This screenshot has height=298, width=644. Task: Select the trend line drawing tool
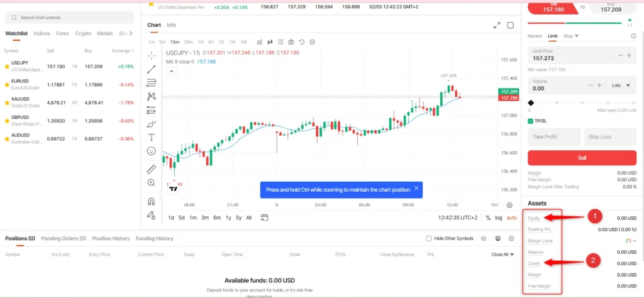tap(151, 69)
